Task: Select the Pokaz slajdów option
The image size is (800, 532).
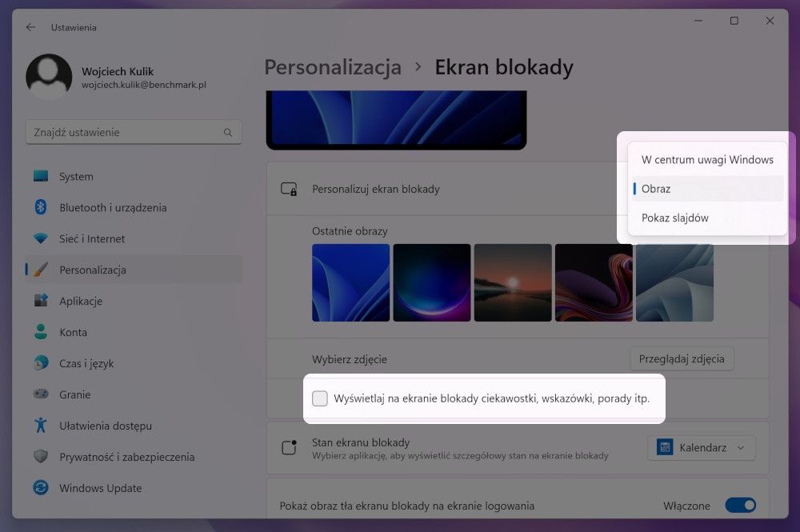Action: [x=708, y=218]
